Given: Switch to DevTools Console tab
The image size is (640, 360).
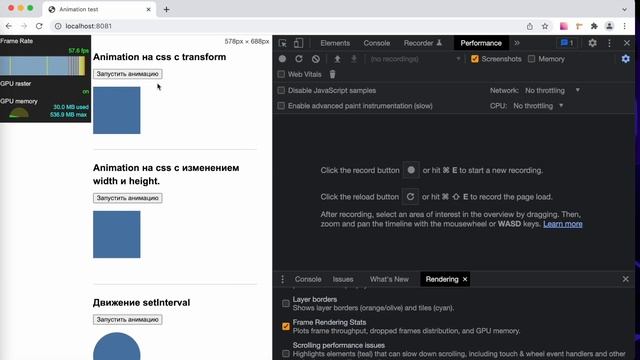Looking at the screenshot, I should pyautogui.click(x=376, y=43).
